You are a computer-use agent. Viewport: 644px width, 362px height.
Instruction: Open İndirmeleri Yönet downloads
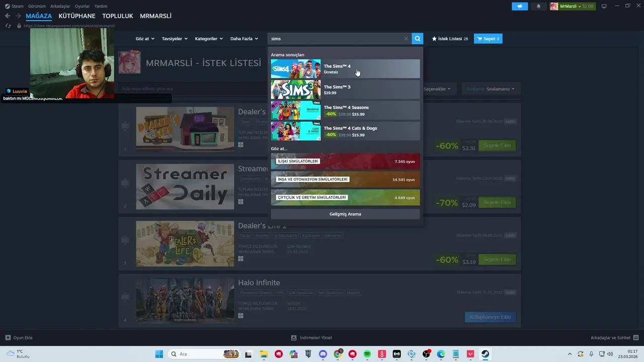tap(311, 338)
